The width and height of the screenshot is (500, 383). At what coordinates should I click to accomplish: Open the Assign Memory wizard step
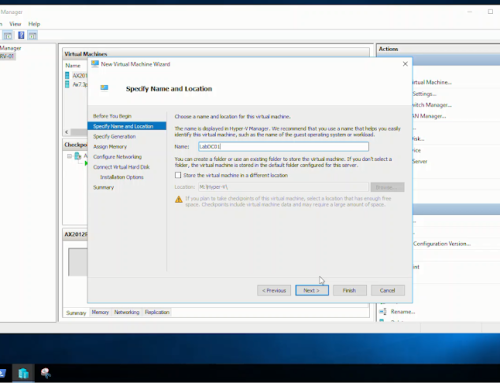[110, 147]
